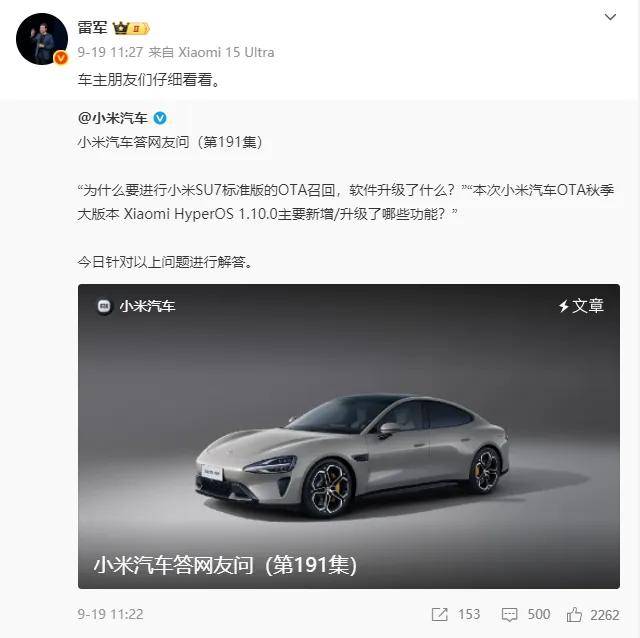Click the article title 小米汽车答网友问 (第191集) overlay
Image resolution: width=640 pixels, height=638 pixels.
(225, 565)
